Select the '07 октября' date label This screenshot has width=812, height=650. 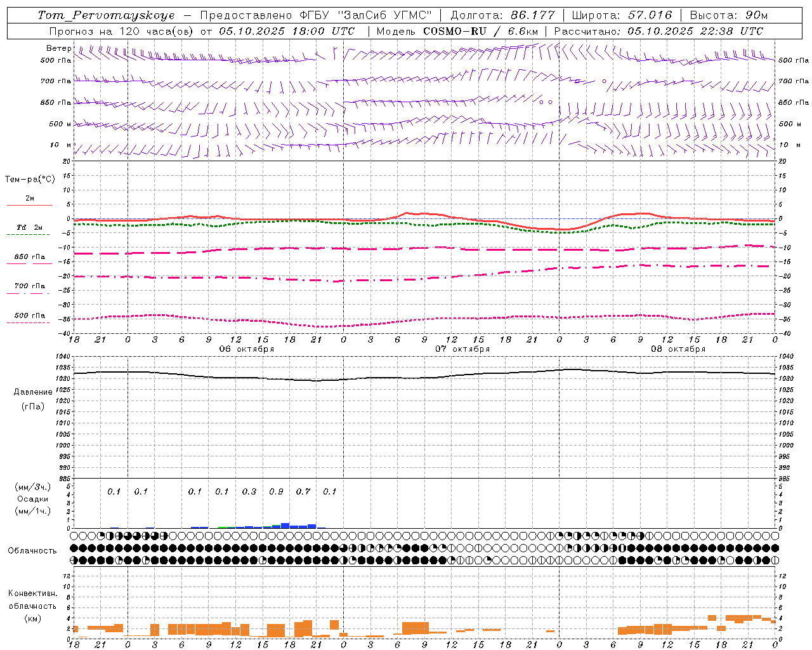(x=462, y=348)
